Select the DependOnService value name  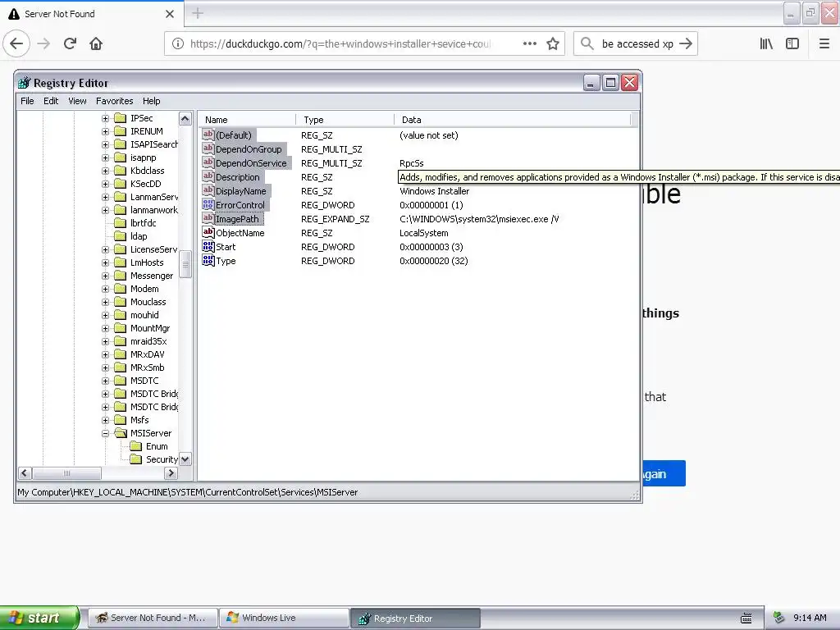click(251, 163)
